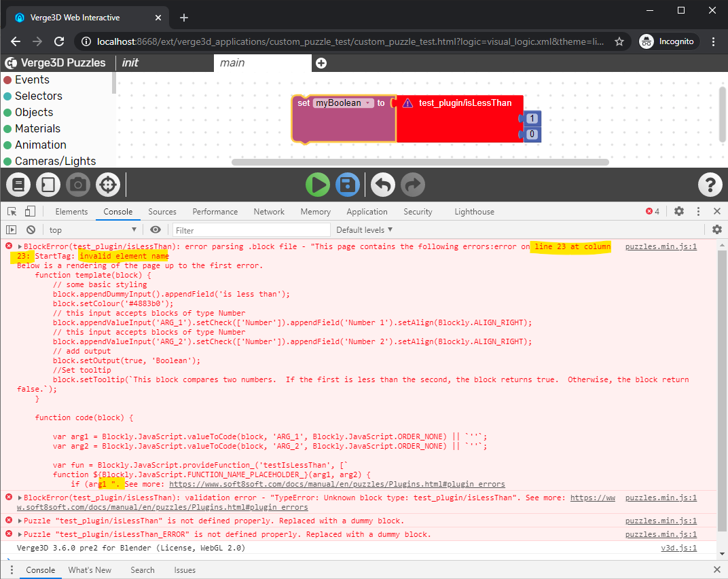Go back in browser history
728x579 pixels.
16,42
